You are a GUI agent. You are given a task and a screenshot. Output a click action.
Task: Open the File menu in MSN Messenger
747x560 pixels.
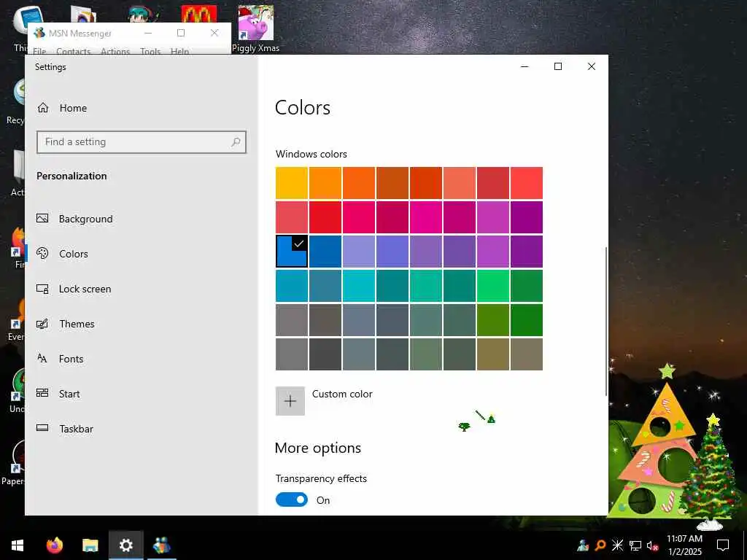(x=39, y=51)
